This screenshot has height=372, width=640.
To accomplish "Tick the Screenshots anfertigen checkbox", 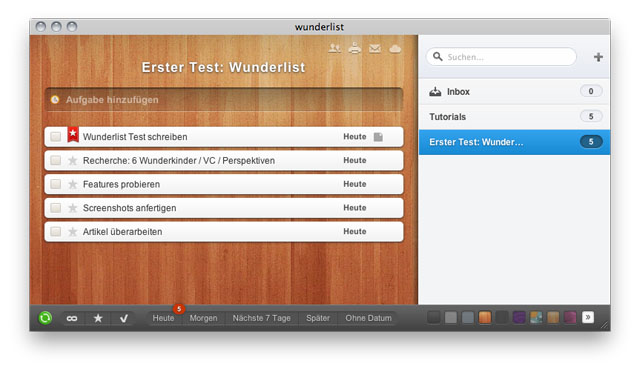I will point(56,207).
